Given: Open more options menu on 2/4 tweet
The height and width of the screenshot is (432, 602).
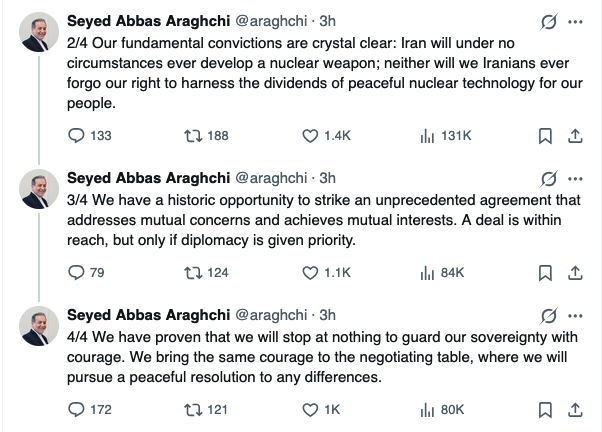Looking at the screenshot, I should [x=575, y=21].
